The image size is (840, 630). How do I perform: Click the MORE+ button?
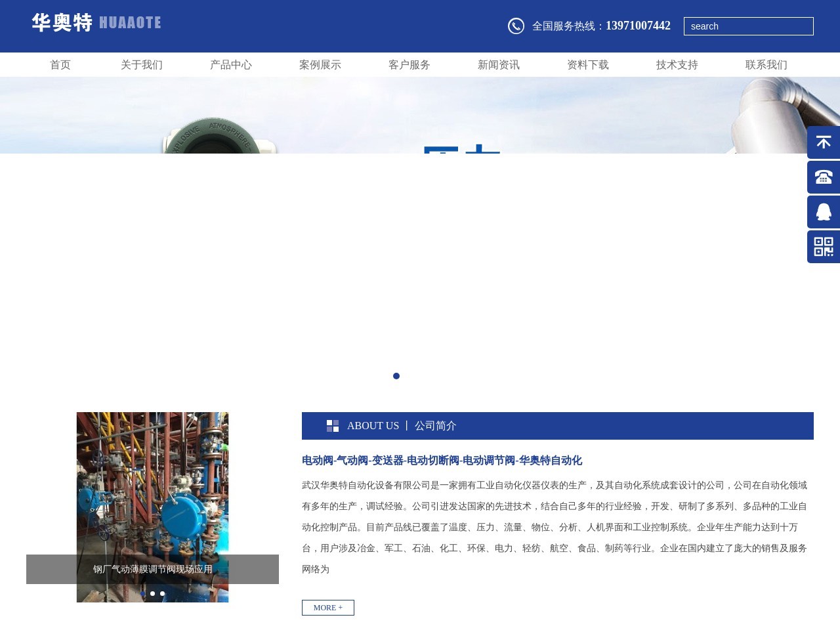[327, 607]
